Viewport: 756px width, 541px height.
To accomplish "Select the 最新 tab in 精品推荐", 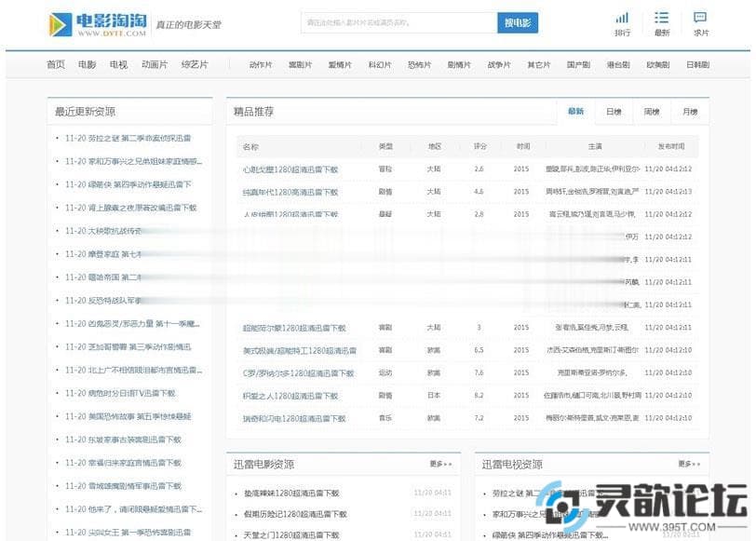I will pyautogui.click(x=575, y=112).
